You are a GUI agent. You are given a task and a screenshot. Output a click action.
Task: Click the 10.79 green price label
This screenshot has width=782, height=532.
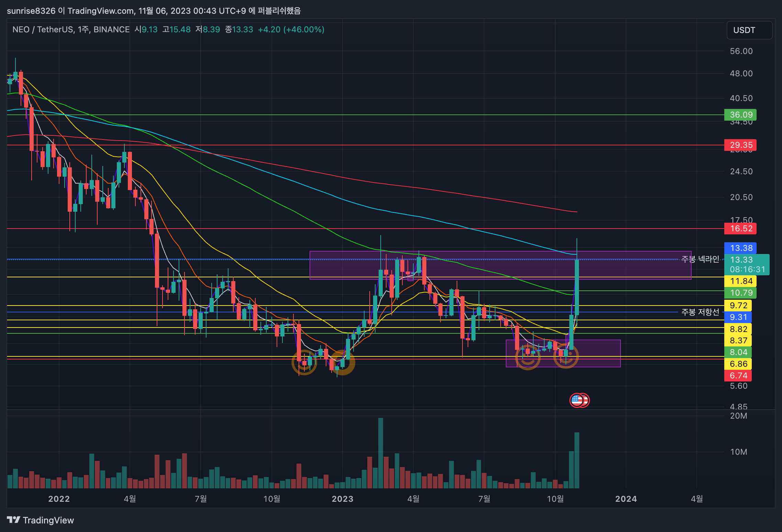pos(740,293)
